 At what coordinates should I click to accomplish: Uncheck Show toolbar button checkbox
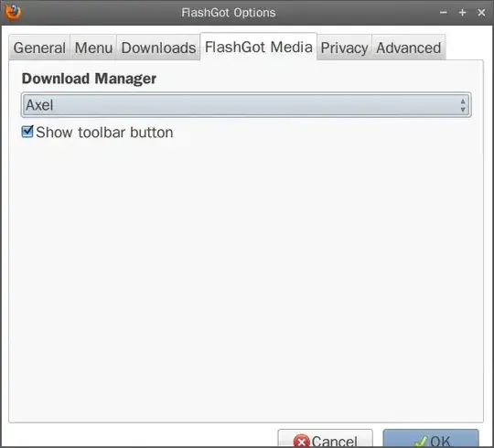(27, 132)
